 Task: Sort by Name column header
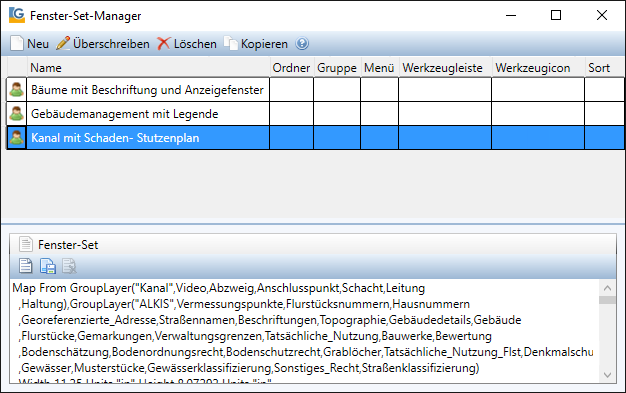coord(148,67)
